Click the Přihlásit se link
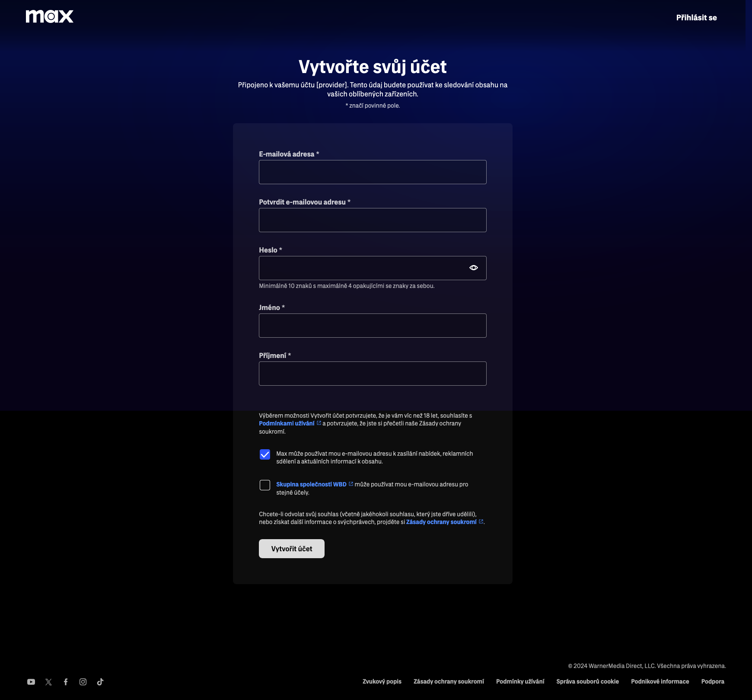 click(x=696, y=18)
